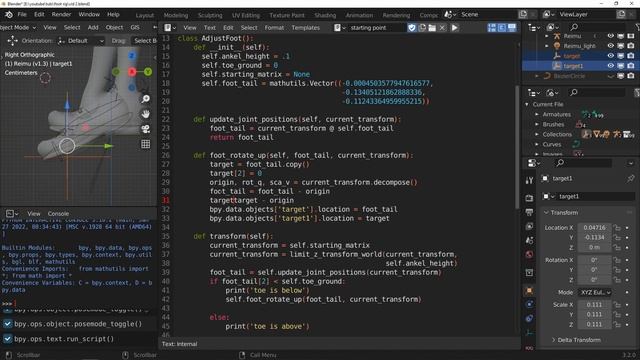Click the Drag label in the viewport tool header

(x=118, y=41)
